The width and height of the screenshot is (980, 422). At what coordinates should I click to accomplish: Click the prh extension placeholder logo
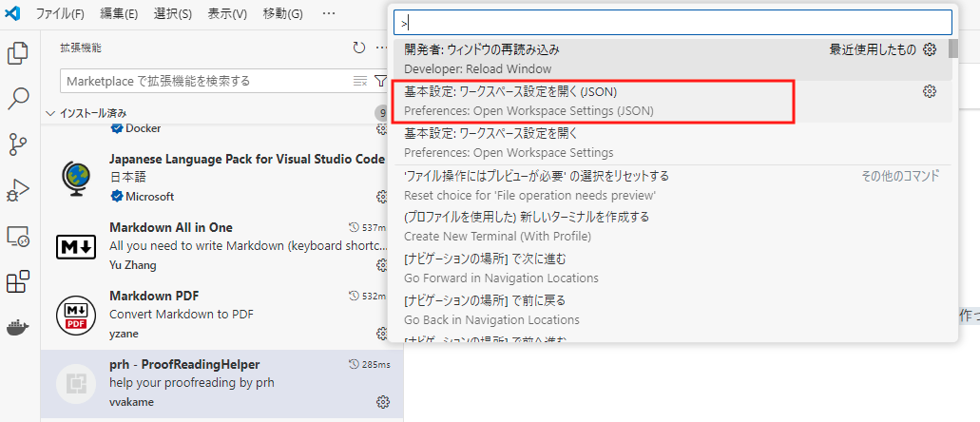click(76, 383)
